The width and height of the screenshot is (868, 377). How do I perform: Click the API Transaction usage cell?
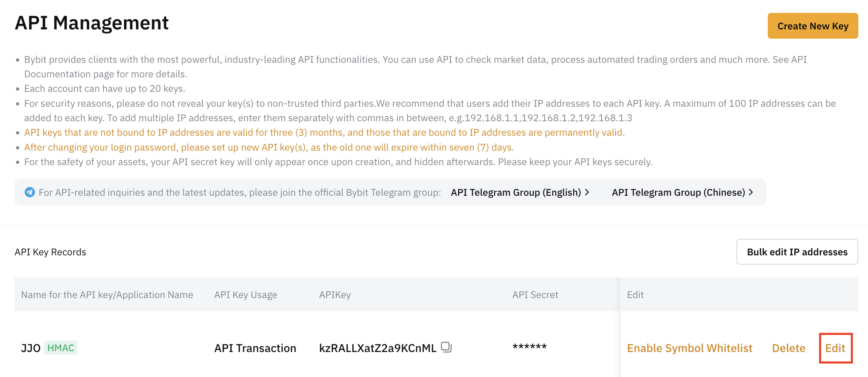pos(255,348)
